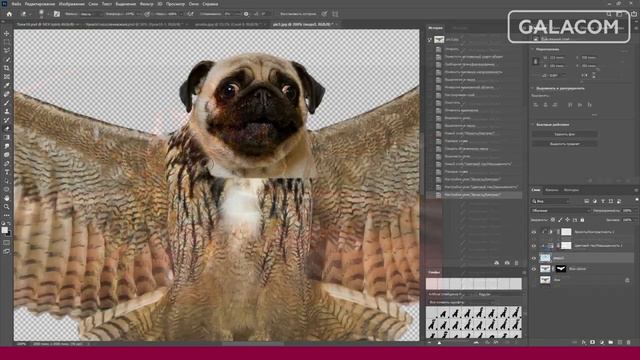Select the Frame tool
This screenshot has height=360, width=640.
tap(7, 76)
